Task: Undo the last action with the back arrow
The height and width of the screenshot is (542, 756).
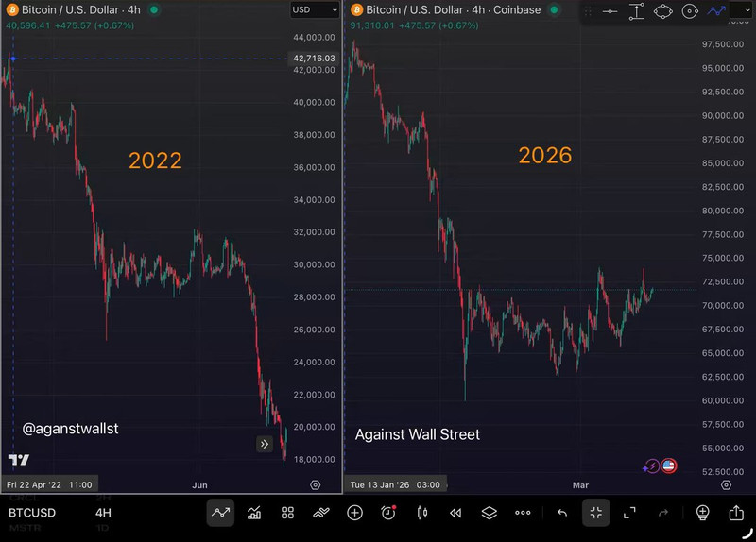Action: click(x=562, y=513)
